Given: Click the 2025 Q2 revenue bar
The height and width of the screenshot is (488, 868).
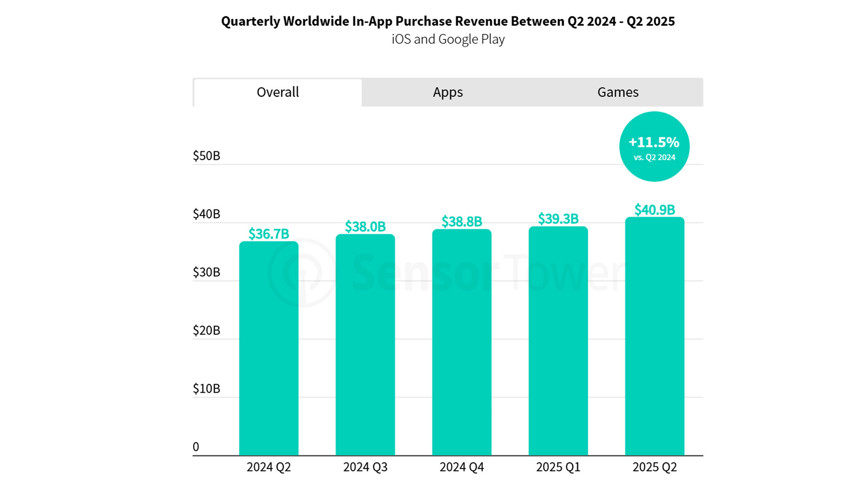Looking at the screenshot, I should click(654, 336).
